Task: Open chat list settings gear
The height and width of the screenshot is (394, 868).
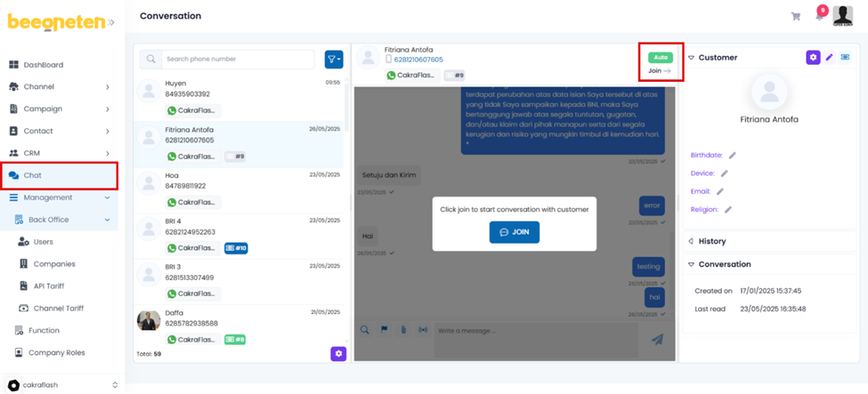Action: [x=338, y=354]
